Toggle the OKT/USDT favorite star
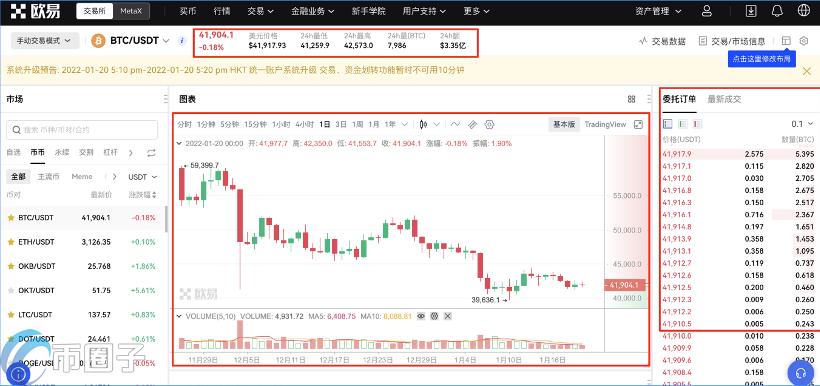The height and width of the screenshot is (386, 820). pos(10,290)
